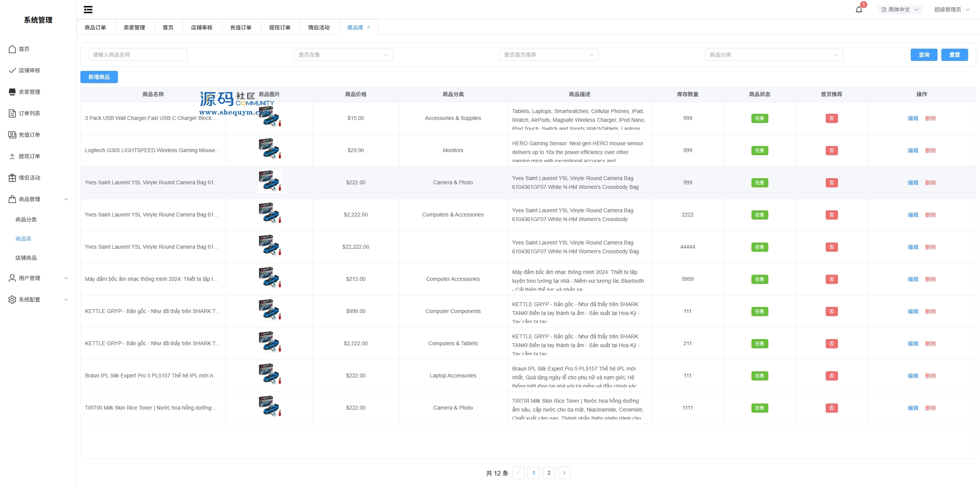Screen dimensions: 980x487
Task: Open 情侣活动 gift icon item
Action: point(12,178)
